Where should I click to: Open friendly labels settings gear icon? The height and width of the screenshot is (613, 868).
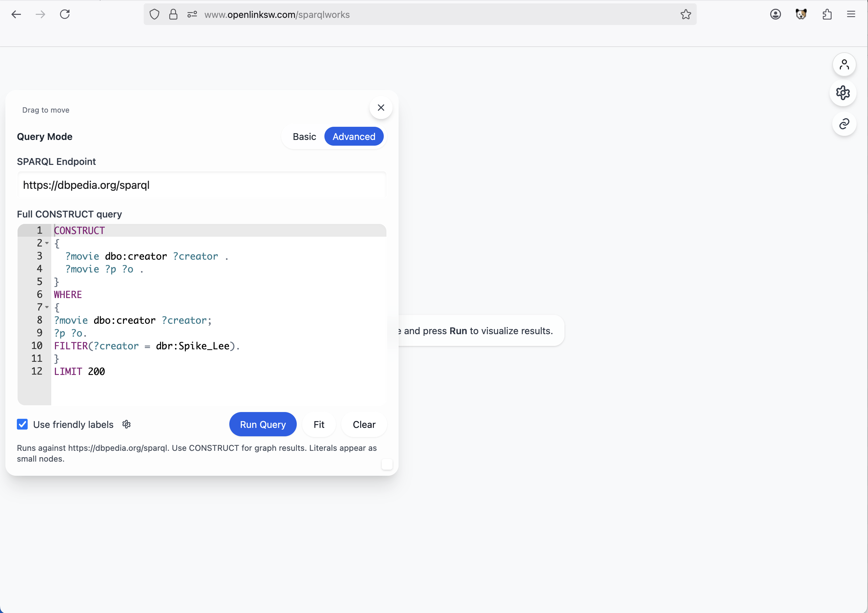click(127, 425)
